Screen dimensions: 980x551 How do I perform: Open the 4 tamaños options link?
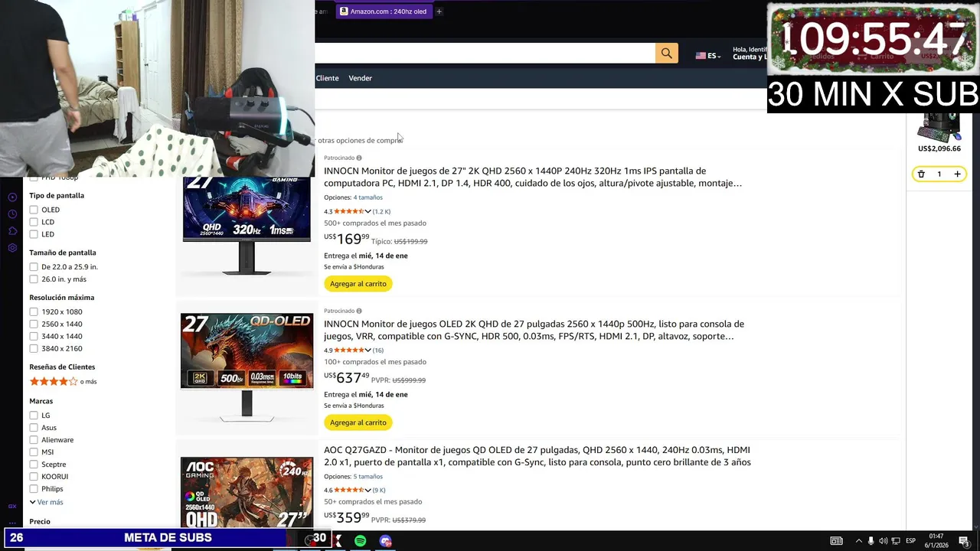[x=367, y=197]
